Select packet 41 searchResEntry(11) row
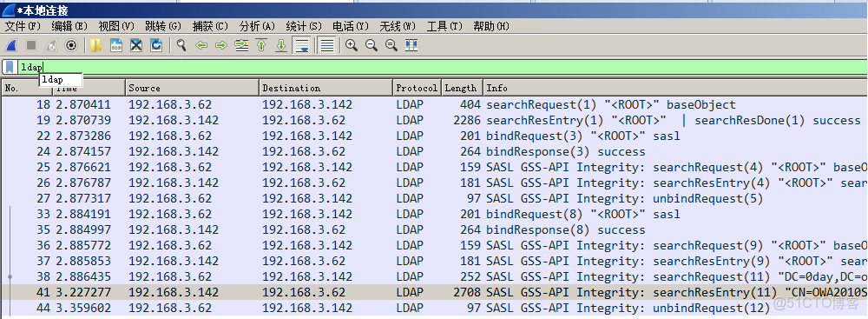This screenshot has width=868, height=319. pyautogui.click(x=434, y=292)
